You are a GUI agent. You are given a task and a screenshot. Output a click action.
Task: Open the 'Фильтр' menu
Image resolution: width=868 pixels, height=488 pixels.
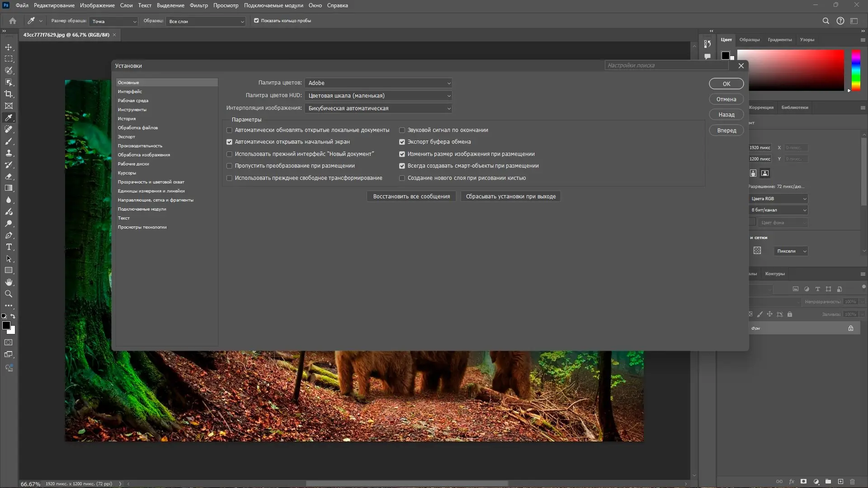tap(198, 5)
